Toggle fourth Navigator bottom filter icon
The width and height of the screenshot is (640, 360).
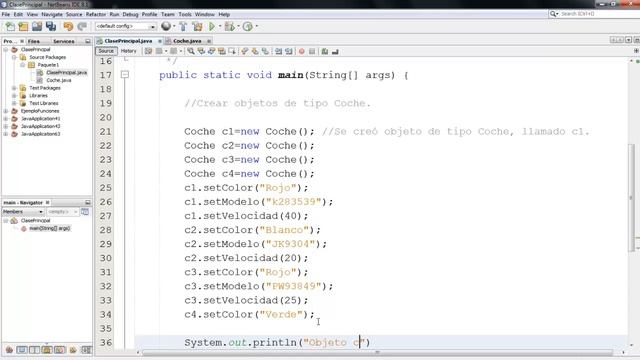click(x=47, y=350)
